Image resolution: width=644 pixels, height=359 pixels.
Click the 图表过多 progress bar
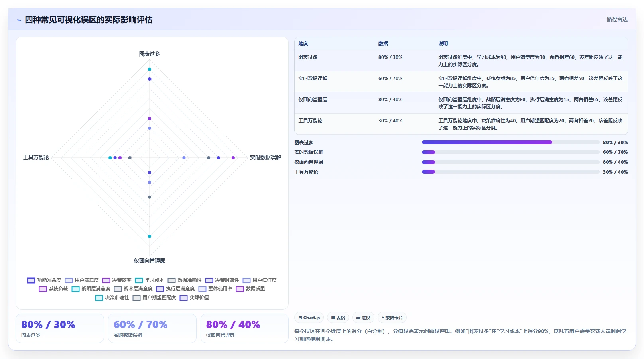point(510,142)
